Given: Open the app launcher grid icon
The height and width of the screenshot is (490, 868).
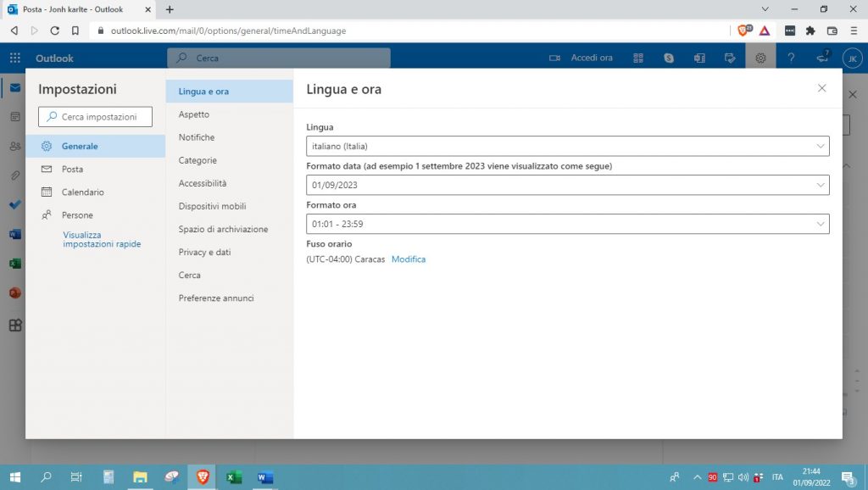Looking at the screenshot, I should (14, 58).
